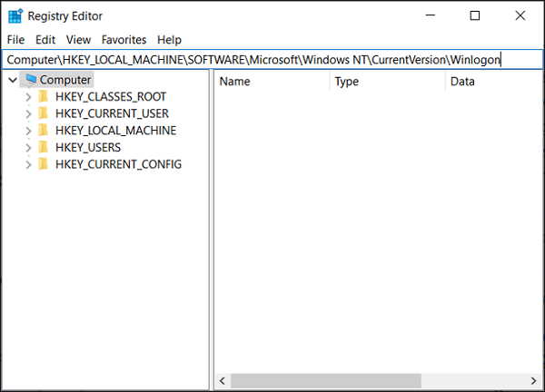Select the HKEY_USERS label in the tree
Viewport: 545px width, 392px height.
tap(87, 147)
